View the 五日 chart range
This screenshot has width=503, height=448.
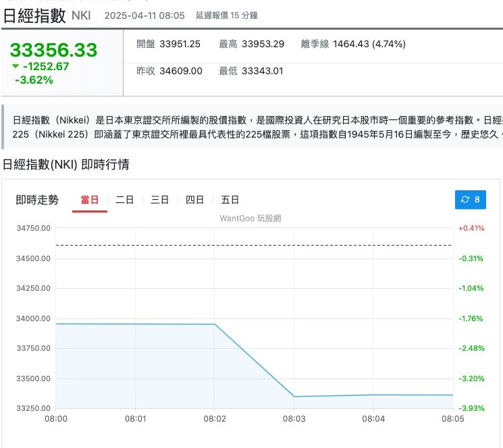(230, 200)
